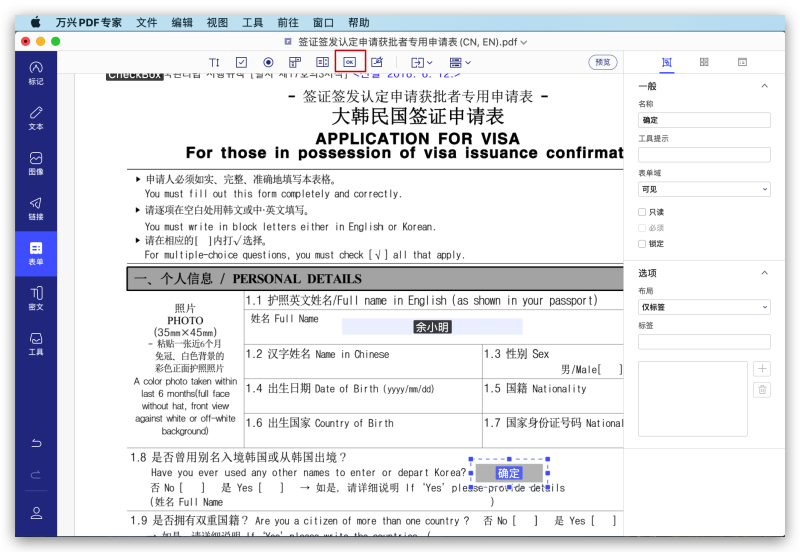Enable the 只读 read-only checkbox
Viewport: 800px width, 552px height.
pyautogui.click(x=643, y=212)
